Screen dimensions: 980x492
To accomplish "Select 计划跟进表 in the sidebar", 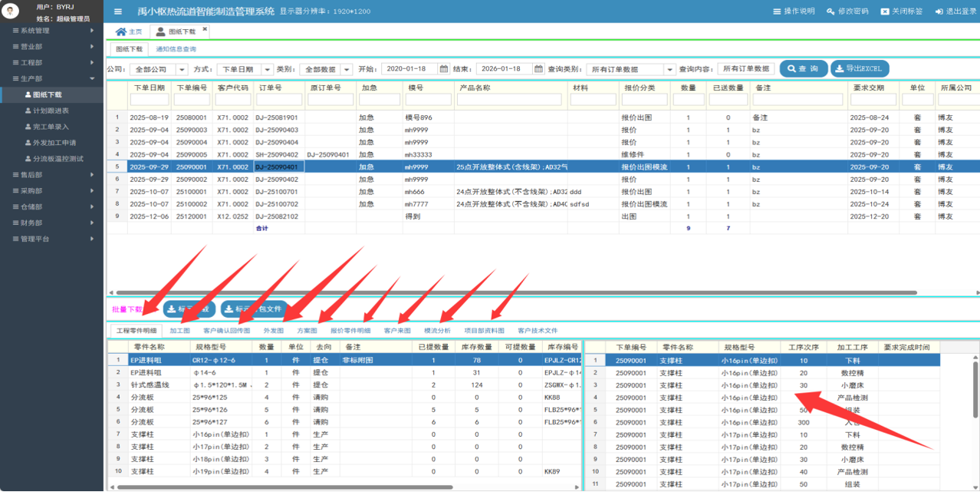I will (x=51, y=111).
